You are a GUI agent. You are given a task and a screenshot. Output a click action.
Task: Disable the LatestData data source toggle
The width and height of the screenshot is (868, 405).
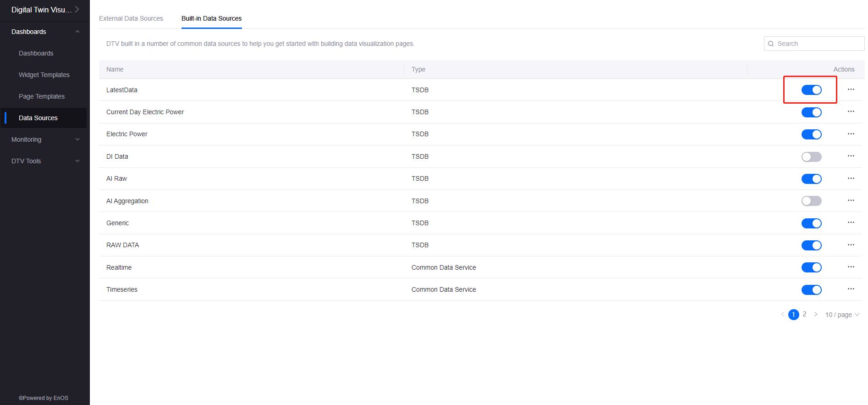click(x=811, y=90)
